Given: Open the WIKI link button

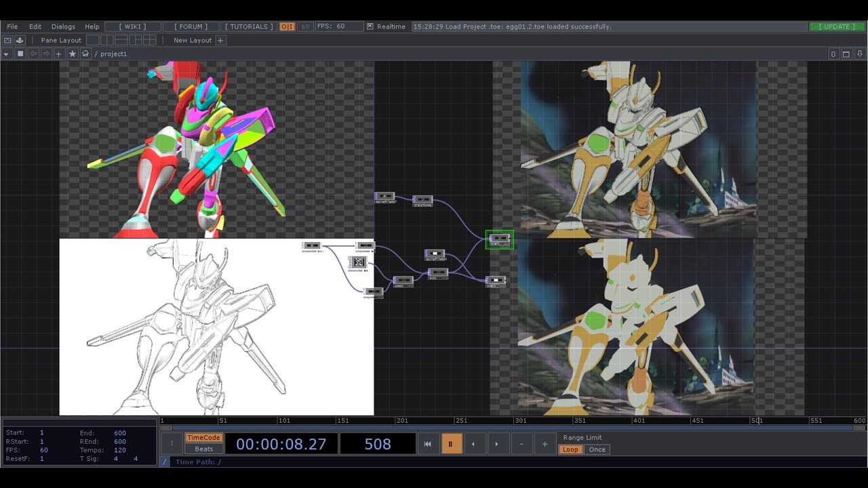Looking at the screenshot, I should (133, 26).
